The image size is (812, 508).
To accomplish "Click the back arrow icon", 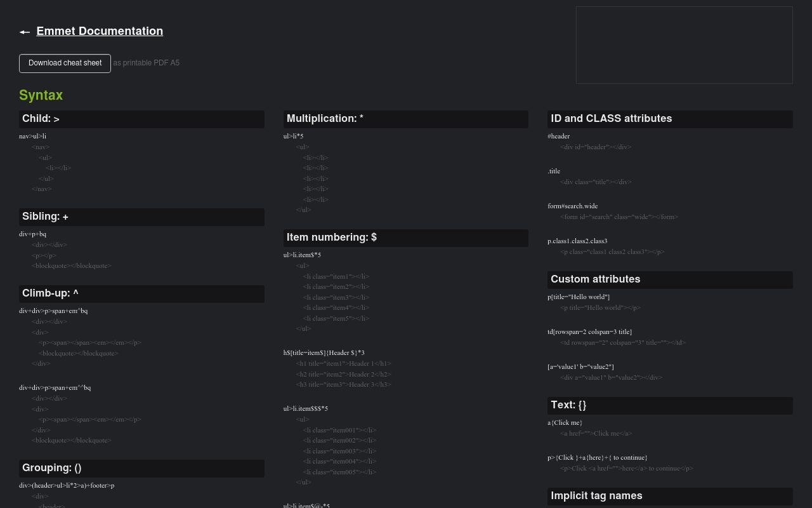I will [x=25, y=32].
